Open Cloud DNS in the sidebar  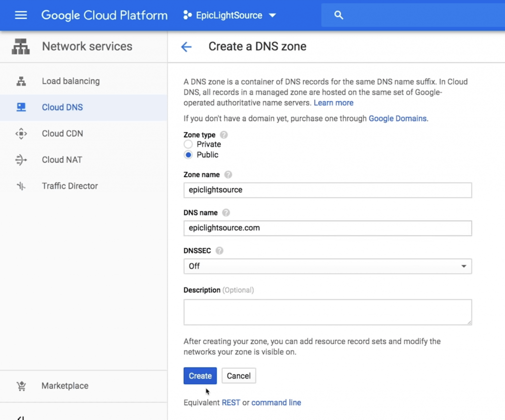coord(84,107)
